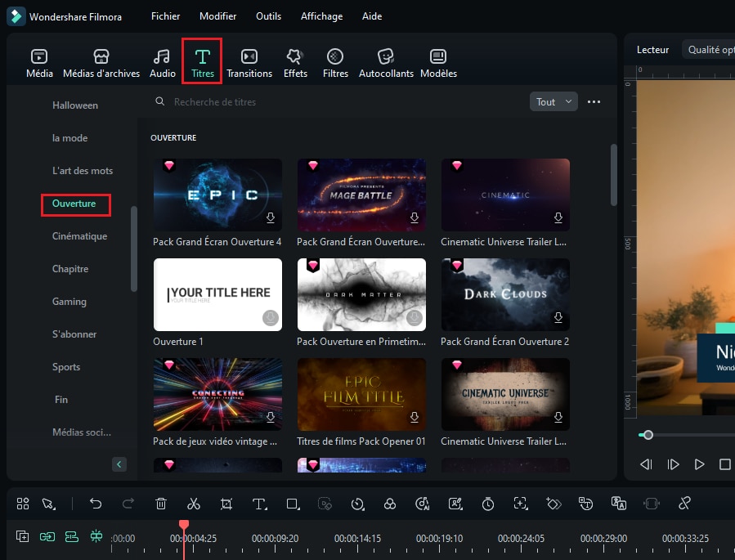Select the rectangle shape tool
The image size is (735, 560).
(293, 504)
